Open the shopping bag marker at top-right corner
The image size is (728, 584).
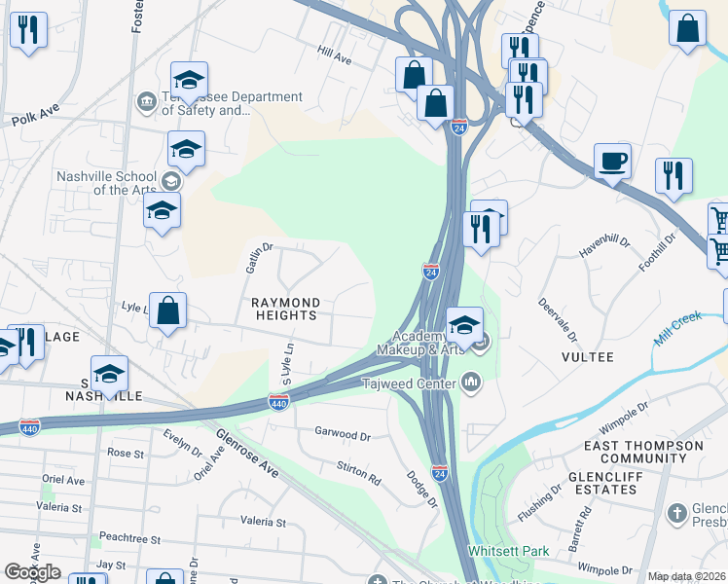click(x=687, y=31)
